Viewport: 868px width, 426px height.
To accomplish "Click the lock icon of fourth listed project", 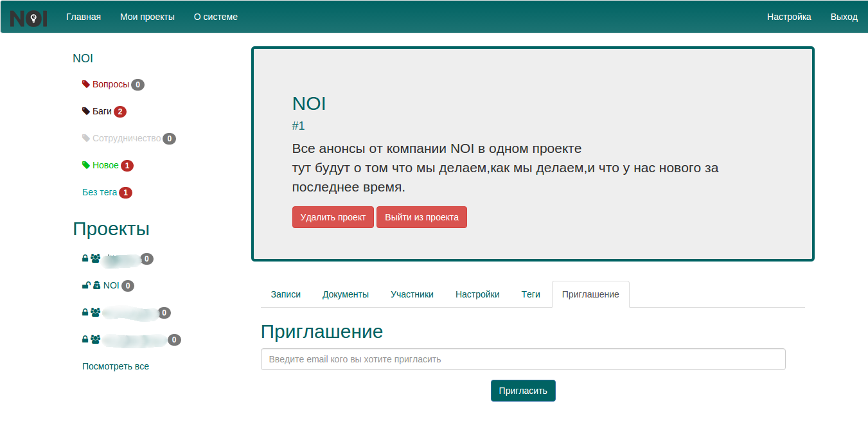I will [85, 339].
